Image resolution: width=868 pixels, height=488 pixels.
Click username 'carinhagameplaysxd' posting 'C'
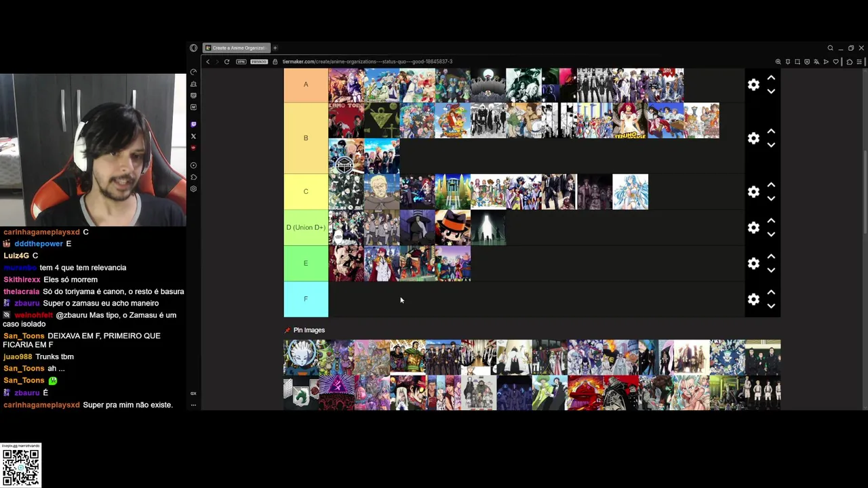tap(41, 232)
